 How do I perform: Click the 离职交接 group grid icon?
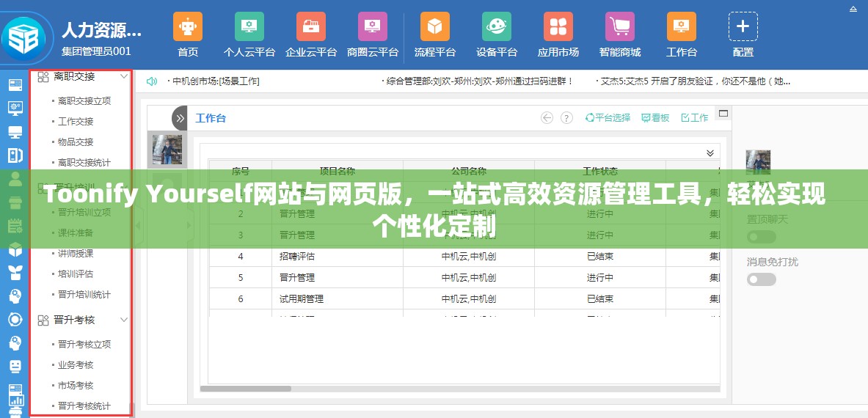click(x=43, y=77)
